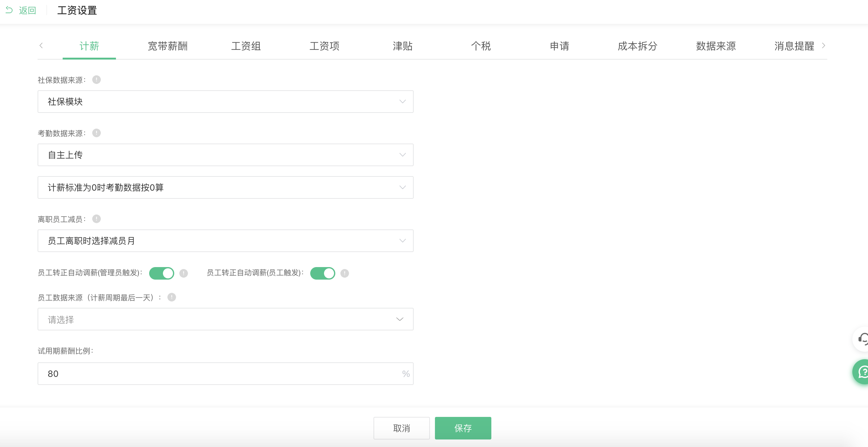Click the info icon after 员工触发 toggle

(344, 273)
